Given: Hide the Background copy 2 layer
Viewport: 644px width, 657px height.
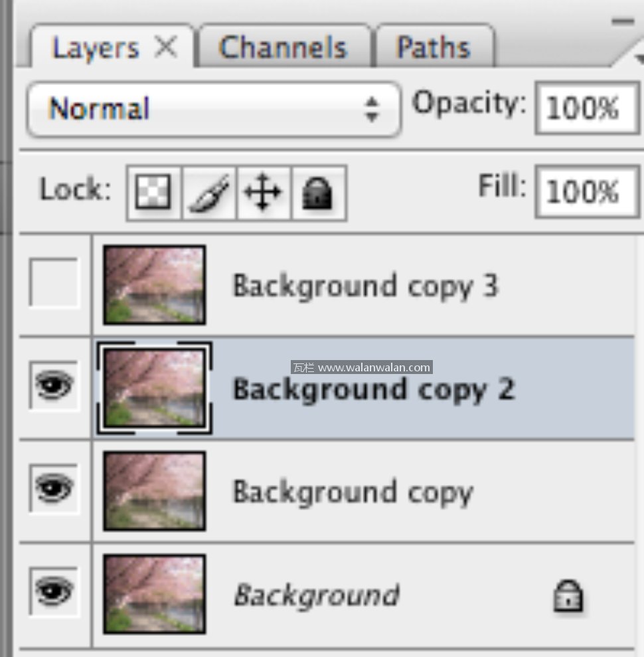Looking at the screenshot, I should [54, 385].
